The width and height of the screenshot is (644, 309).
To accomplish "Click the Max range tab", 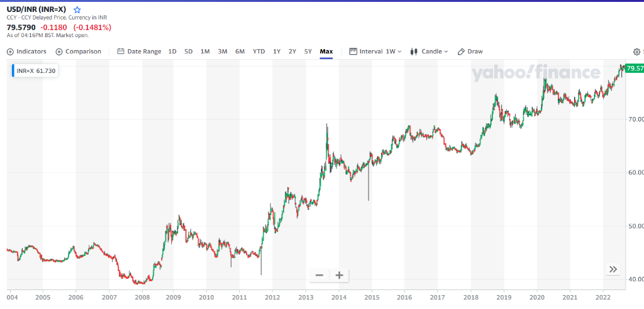I will (326, 52).
